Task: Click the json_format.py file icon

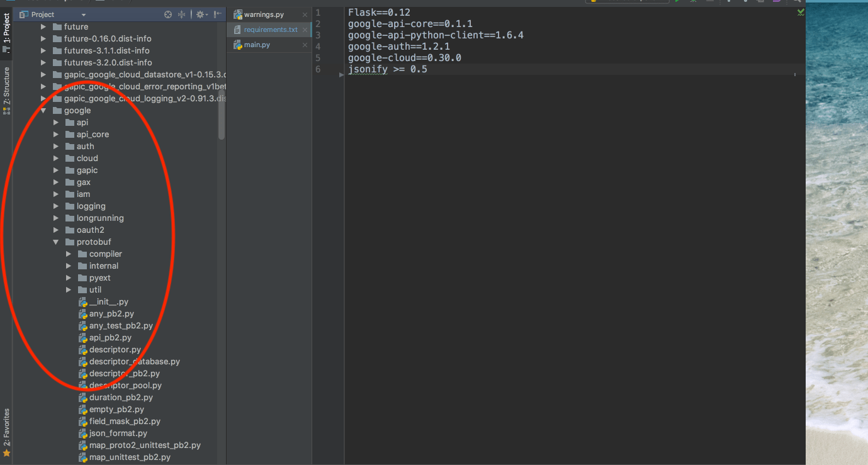Action: coord(82,434)
